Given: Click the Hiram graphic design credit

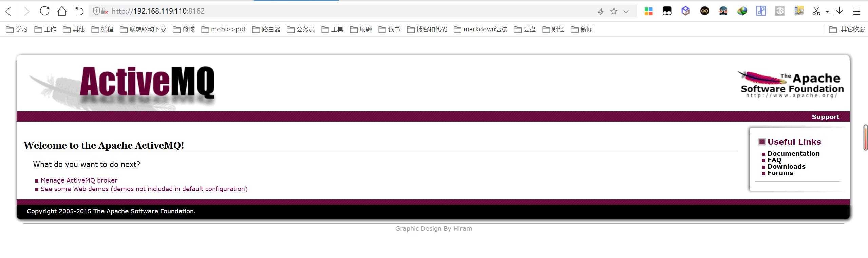Looking at the screenshot, I should (x=434, y=228).
